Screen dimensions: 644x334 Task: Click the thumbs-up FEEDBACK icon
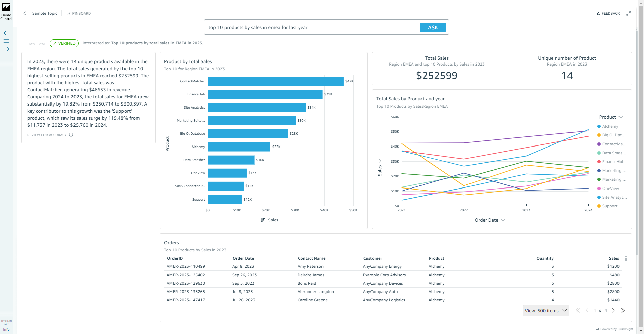(599, 13)
